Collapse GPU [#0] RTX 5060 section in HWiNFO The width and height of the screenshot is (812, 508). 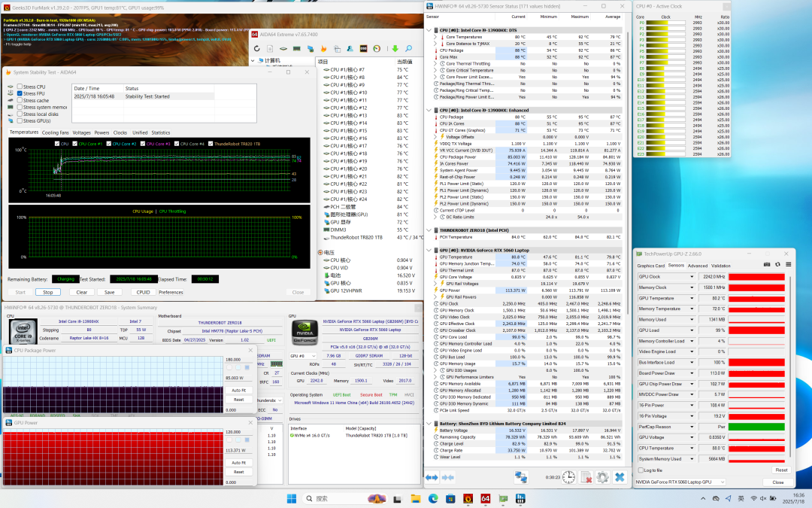[429, 250]
